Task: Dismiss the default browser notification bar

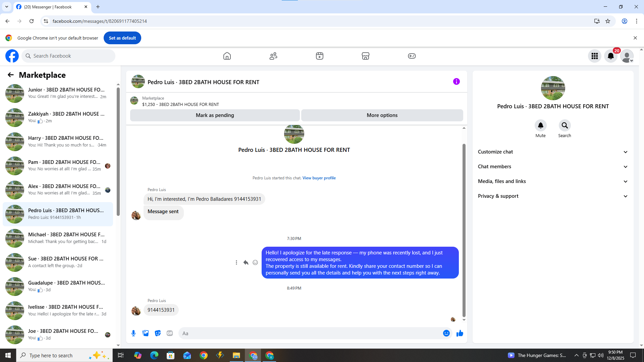Action: click(x=635, y=38)
